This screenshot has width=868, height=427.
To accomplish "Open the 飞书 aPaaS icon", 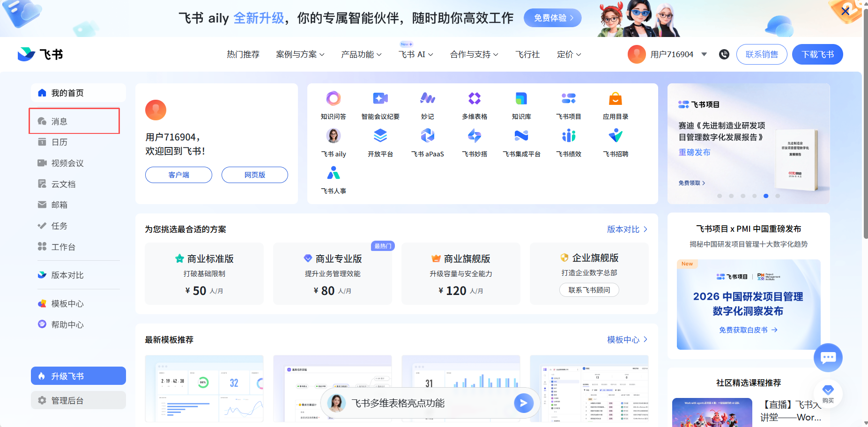I will (428, 136).
